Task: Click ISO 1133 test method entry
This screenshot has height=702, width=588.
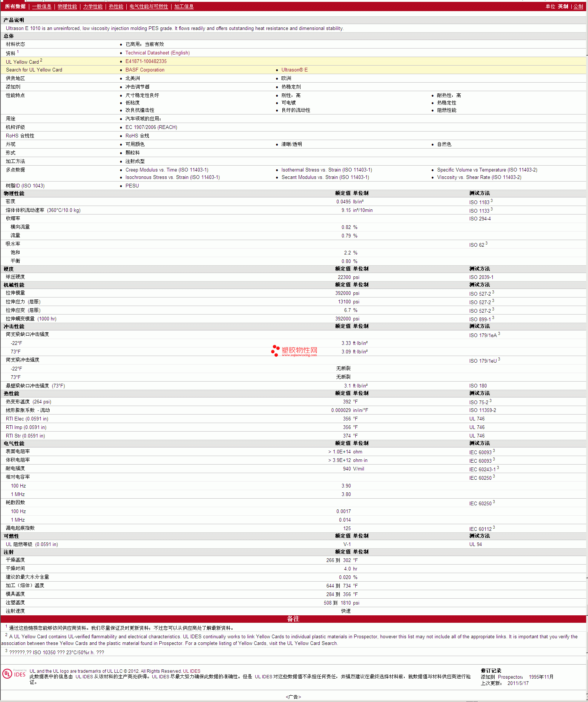Action: point(481,210)
